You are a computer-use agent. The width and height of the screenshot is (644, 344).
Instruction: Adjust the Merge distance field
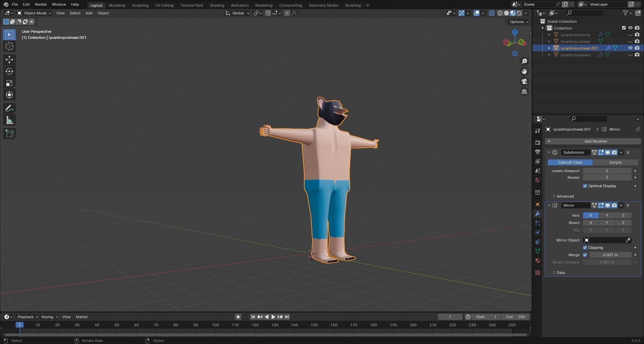pyautogui.click(x=610, y=255)
